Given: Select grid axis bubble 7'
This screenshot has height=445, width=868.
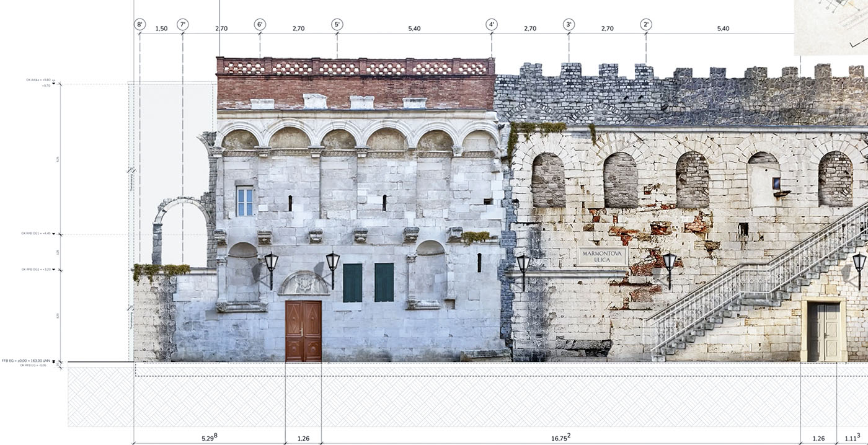Looking at the screenshot, I should (x=182, y=25).
